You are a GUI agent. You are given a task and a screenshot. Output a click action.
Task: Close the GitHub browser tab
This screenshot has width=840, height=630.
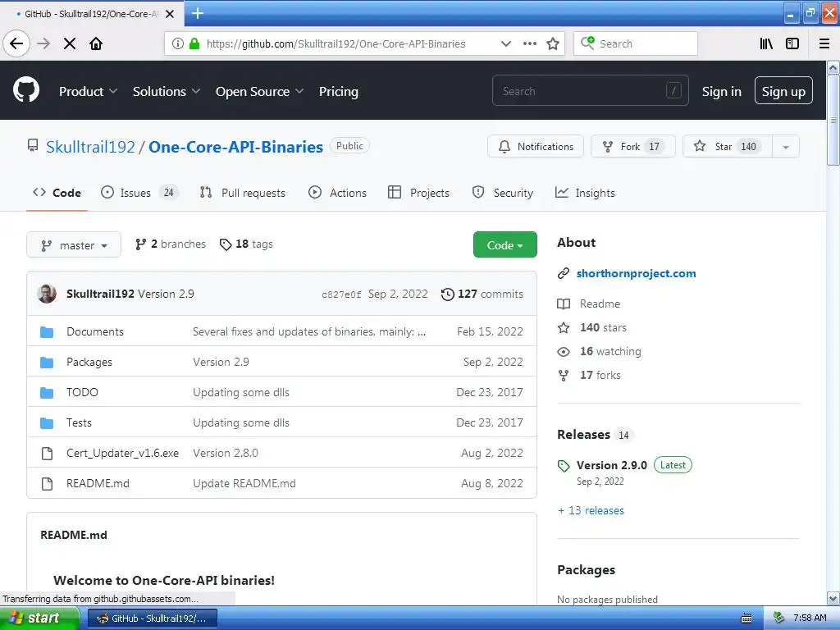click(170, 14)
